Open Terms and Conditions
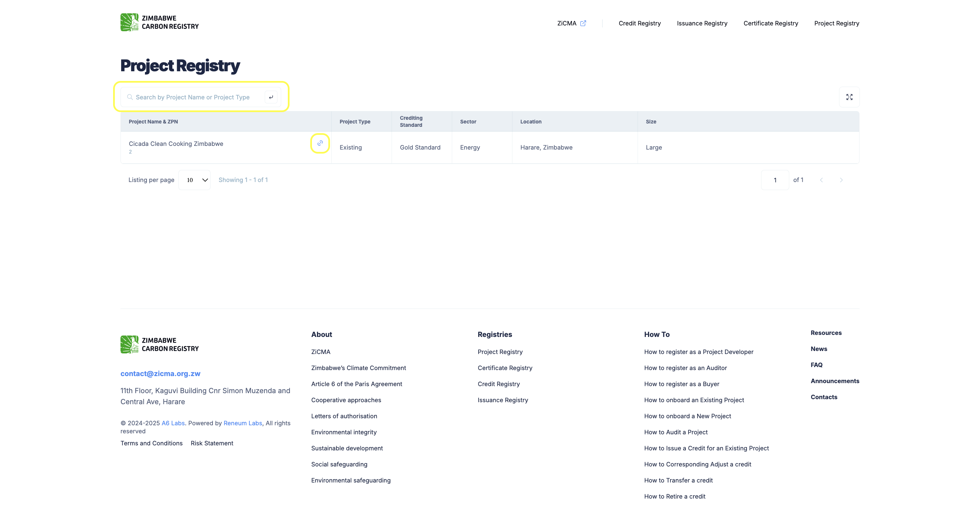The height and width of the screenshot is (530, 980). pyautogui.click(x=151, y=443)
